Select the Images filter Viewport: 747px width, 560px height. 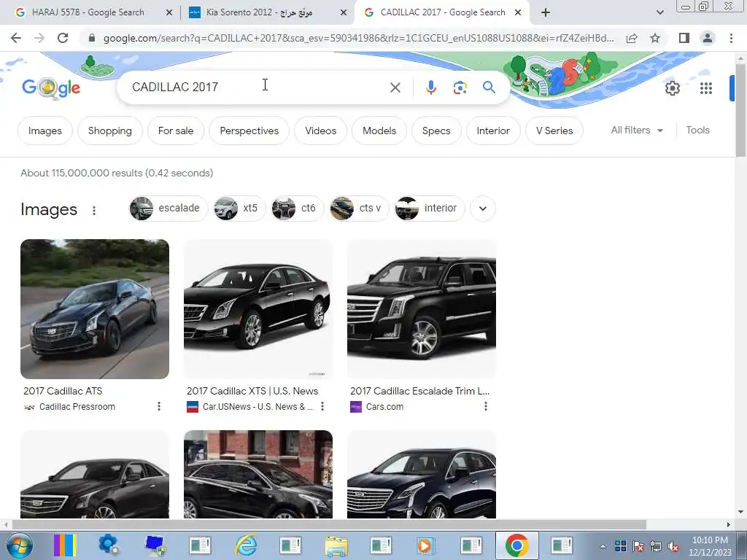[x=45, y=131]
